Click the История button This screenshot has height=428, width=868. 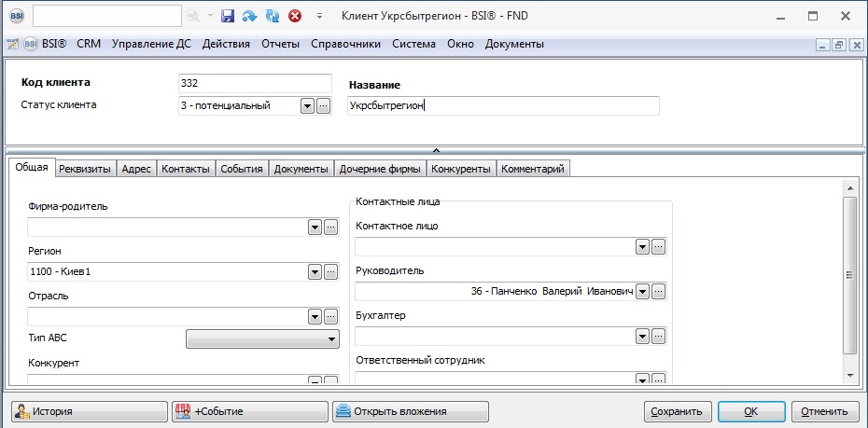point(89,411)
